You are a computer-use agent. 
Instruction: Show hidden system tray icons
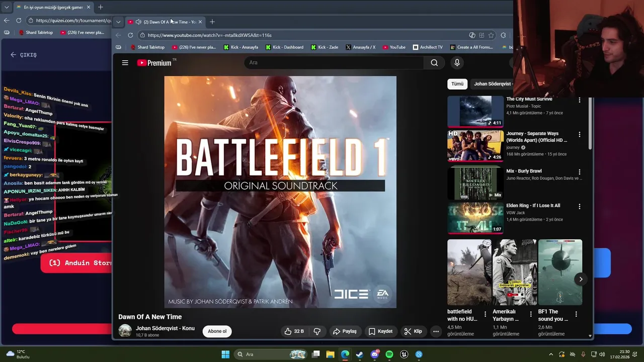[551, 354]
